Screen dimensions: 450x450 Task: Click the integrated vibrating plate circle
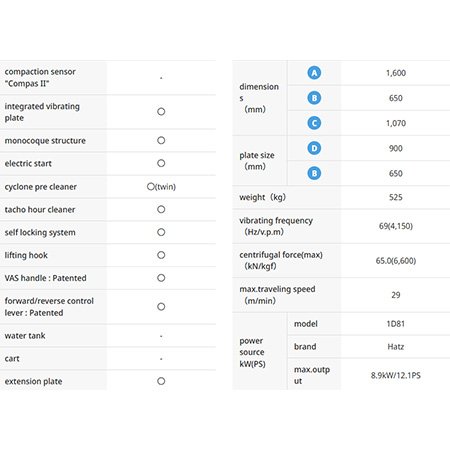tap(161, 112)
